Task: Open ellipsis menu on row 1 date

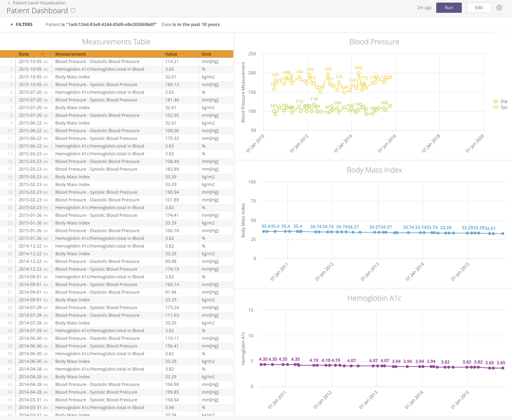Action: 46,62
